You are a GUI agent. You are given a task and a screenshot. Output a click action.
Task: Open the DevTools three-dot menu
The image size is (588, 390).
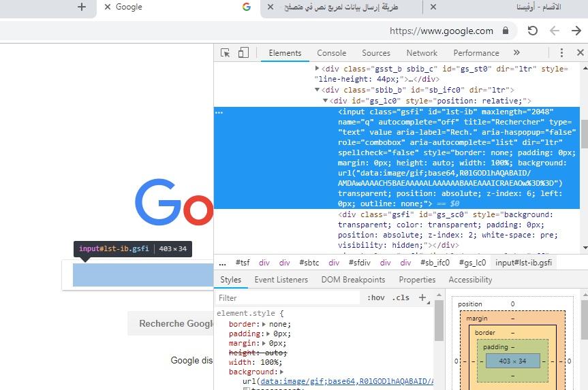coord(561,52)
